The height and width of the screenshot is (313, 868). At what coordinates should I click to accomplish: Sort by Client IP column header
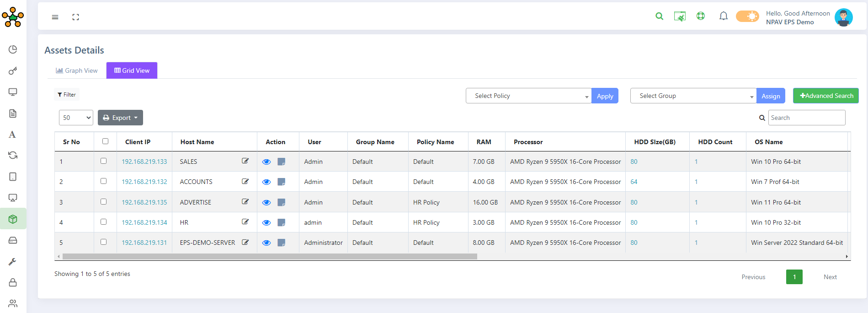coord(144,142)
